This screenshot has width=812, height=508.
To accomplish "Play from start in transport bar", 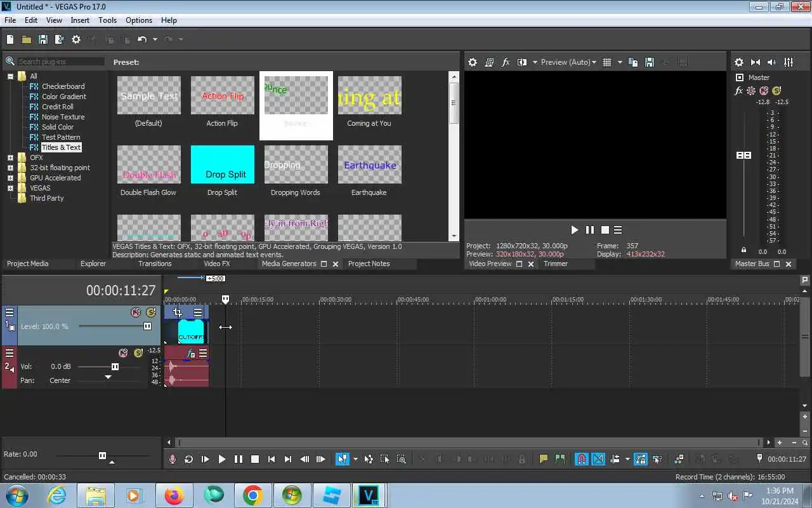I will pos(205,459).
